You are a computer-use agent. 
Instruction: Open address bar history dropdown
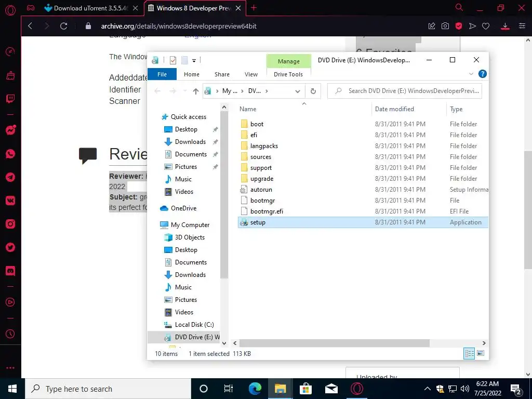298,91
